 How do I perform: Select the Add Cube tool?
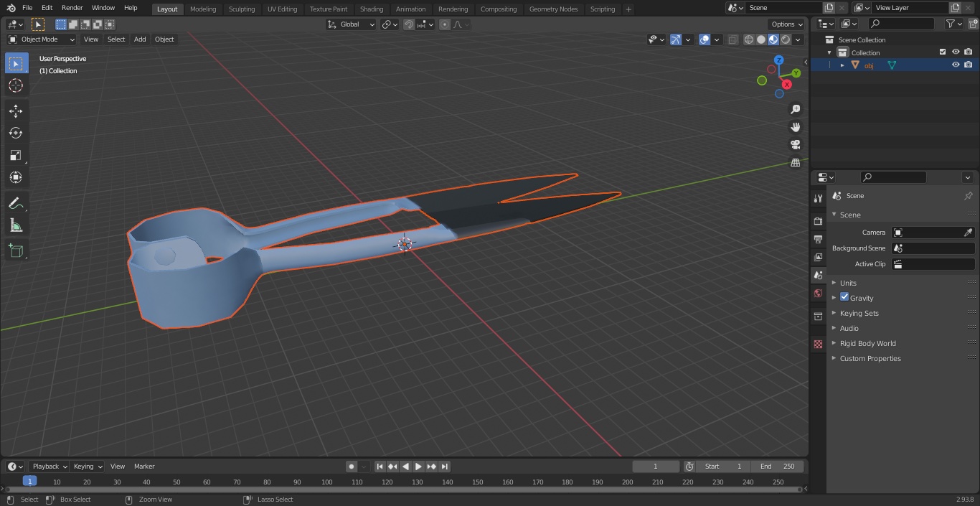pos(16,251)
